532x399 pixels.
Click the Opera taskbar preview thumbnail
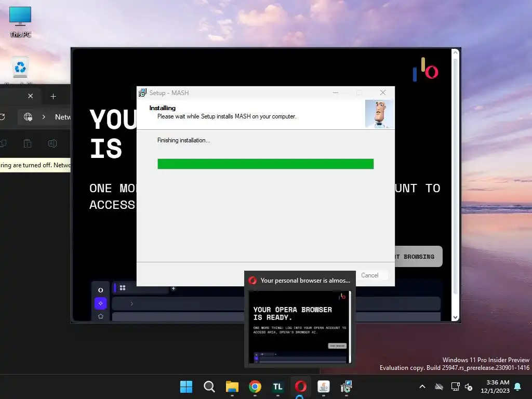[299, 327]
